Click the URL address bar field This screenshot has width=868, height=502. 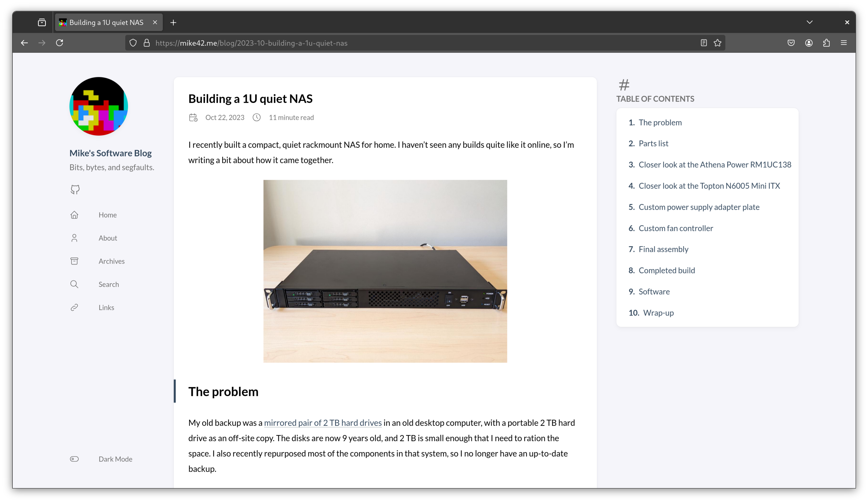[413, 43]
